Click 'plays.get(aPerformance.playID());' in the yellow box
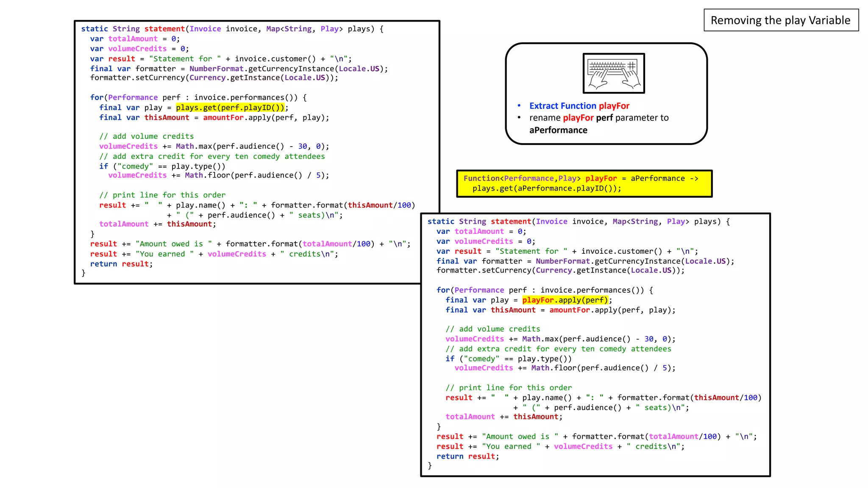Viewport: 868px width, 488px height. pos(547,189)
